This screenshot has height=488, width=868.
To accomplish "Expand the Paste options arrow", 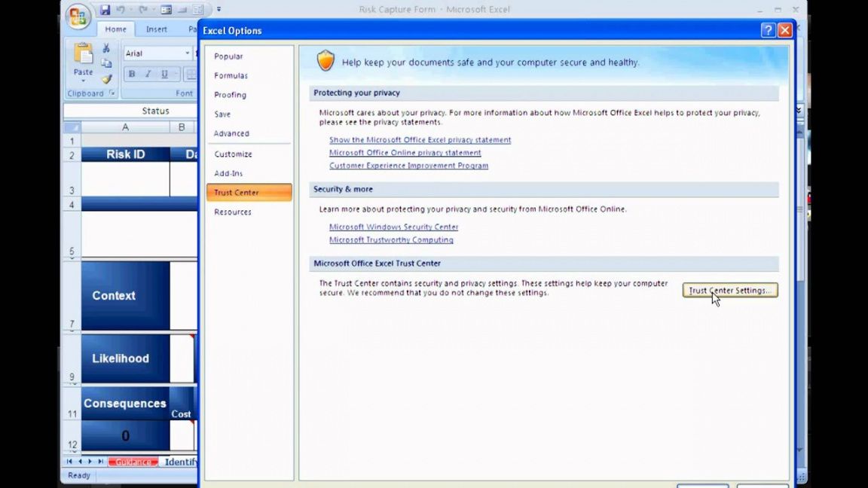I will (83, 81).
